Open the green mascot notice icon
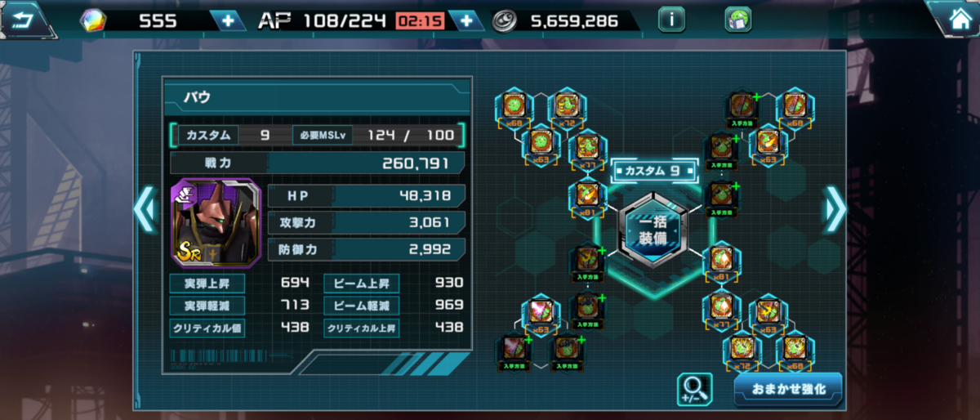The width and height of the screenshot is (980, 420). [737, 20]
